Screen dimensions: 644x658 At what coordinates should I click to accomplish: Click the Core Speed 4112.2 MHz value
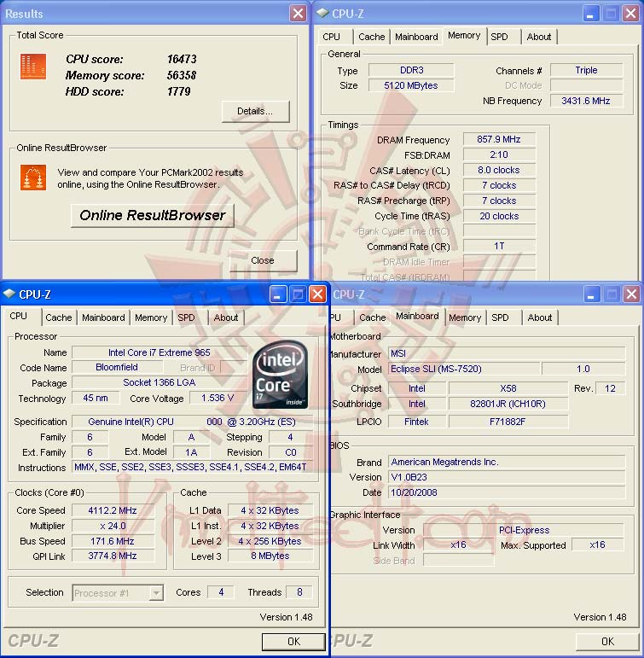point(113,510)
